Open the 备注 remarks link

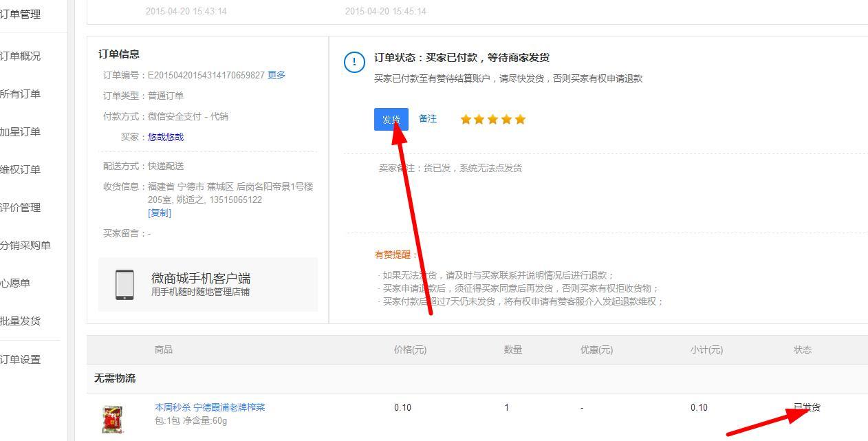coord(428,119)
